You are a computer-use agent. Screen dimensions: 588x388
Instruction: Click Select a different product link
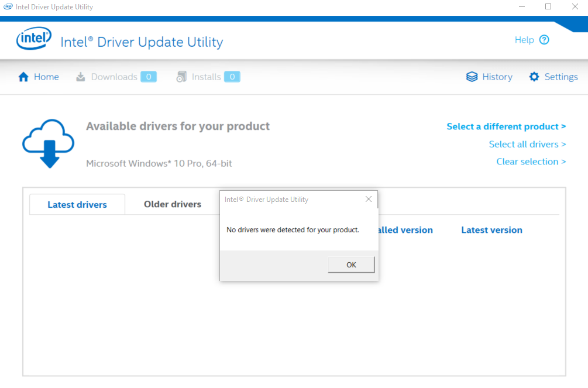point(506,126)
